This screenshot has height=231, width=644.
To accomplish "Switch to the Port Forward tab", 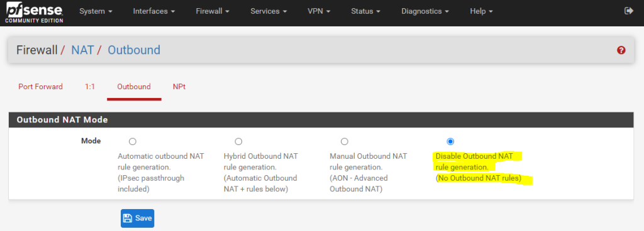I will pos(41,87).
